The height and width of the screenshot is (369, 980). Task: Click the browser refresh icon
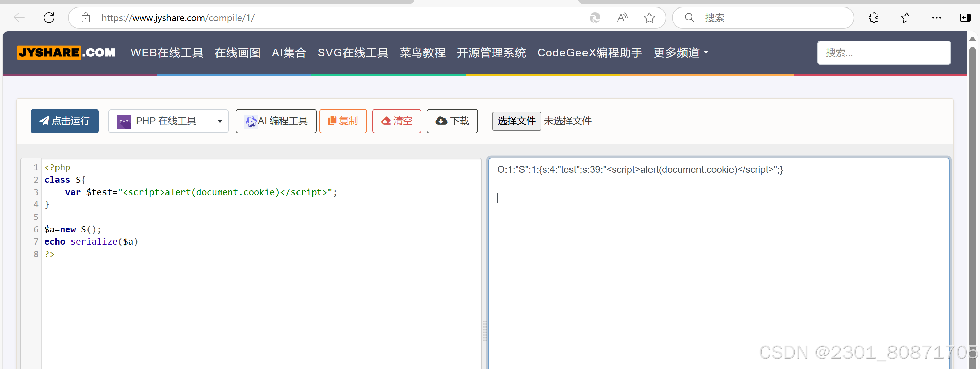coord(49,18)
